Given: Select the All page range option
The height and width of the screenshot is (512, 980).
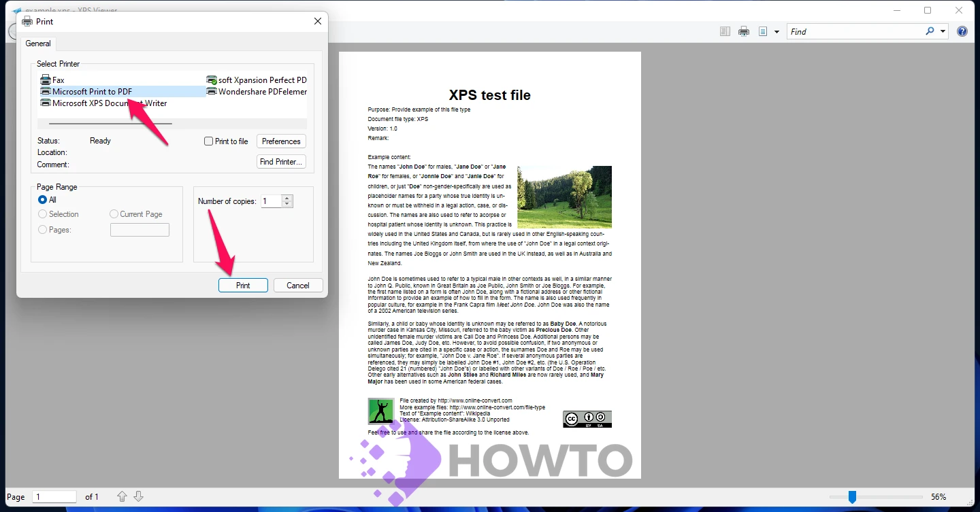Looking at the screenshot, I should [43, 200].
